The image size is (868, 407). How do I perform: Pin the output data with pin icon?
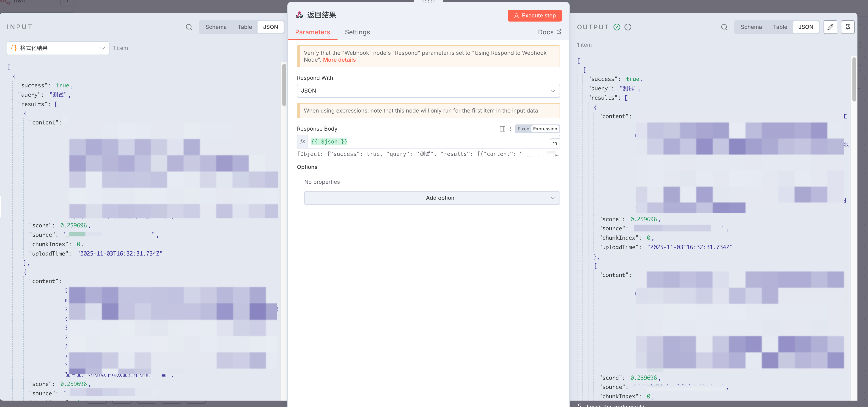pyautogui.click(x=847, y=27)
